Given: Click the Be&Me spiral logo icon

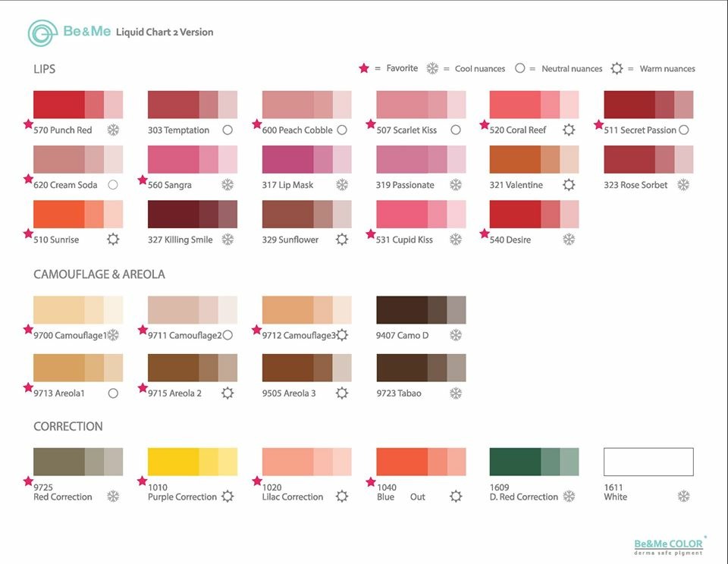Looking at the screenshot, I should point(42,33).
